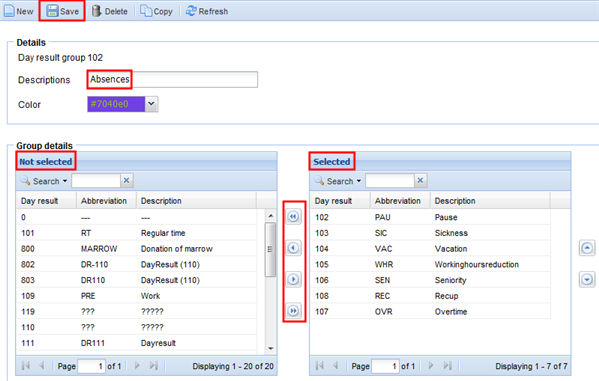Screen dimensions: 599x381
Task: Move one item to Not selected list
Action: (293, 248)
